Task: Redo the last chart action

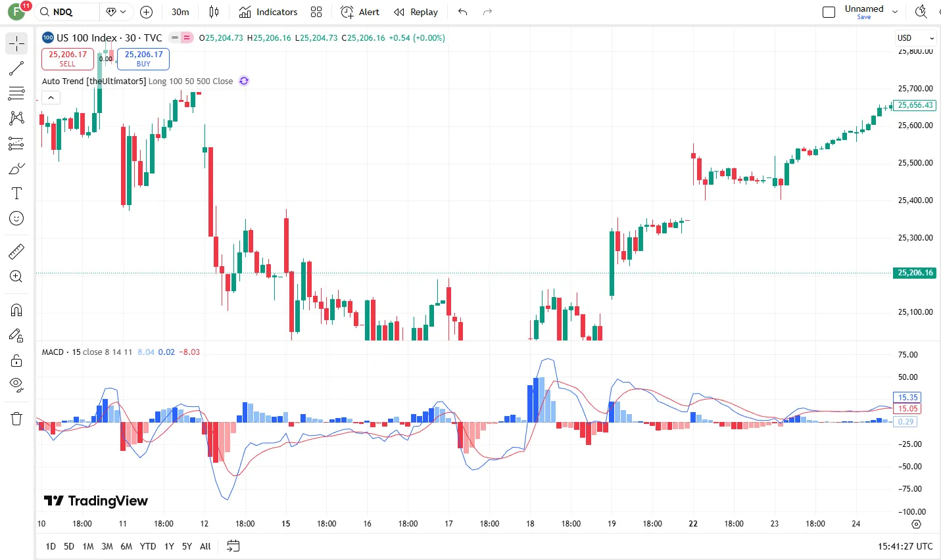Action: coord(487,12)
